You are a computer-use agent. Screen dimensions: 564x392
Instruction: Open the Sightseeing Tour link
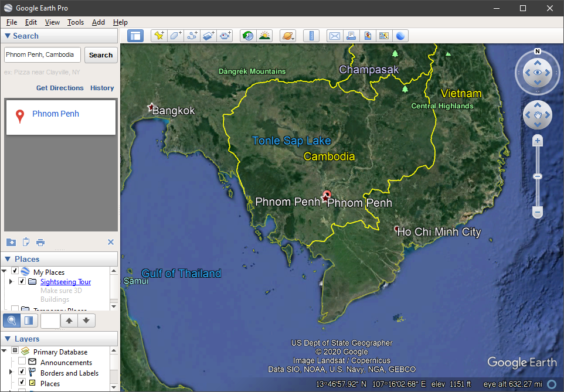[x=66, y=282]
